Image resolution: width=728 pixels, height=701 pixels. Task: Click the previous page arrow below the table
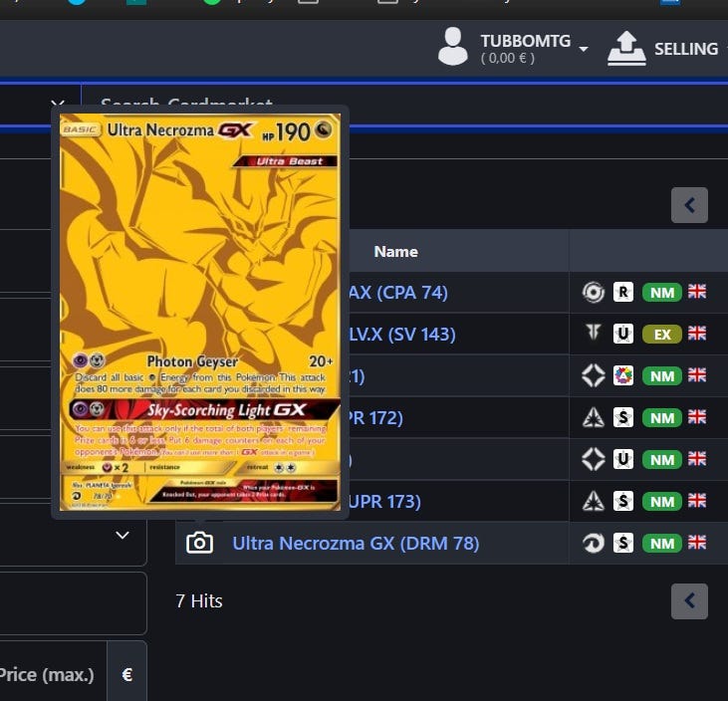pyautogui.click(x=689, y=601)
